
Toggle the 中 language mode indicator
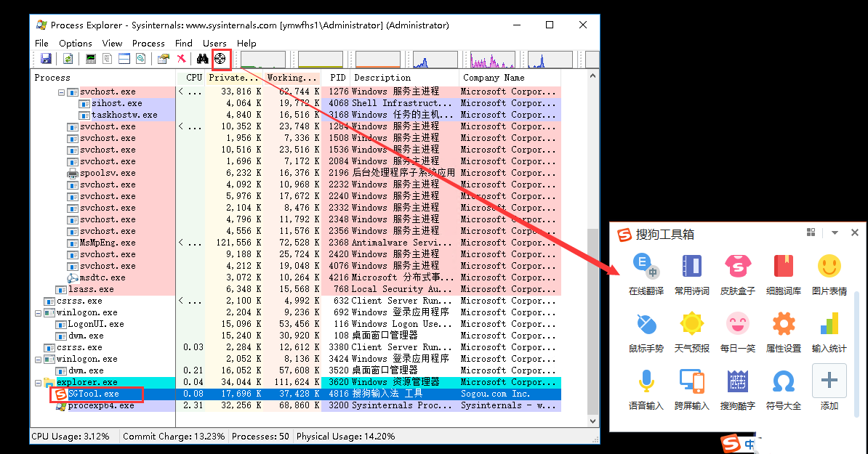750,444
